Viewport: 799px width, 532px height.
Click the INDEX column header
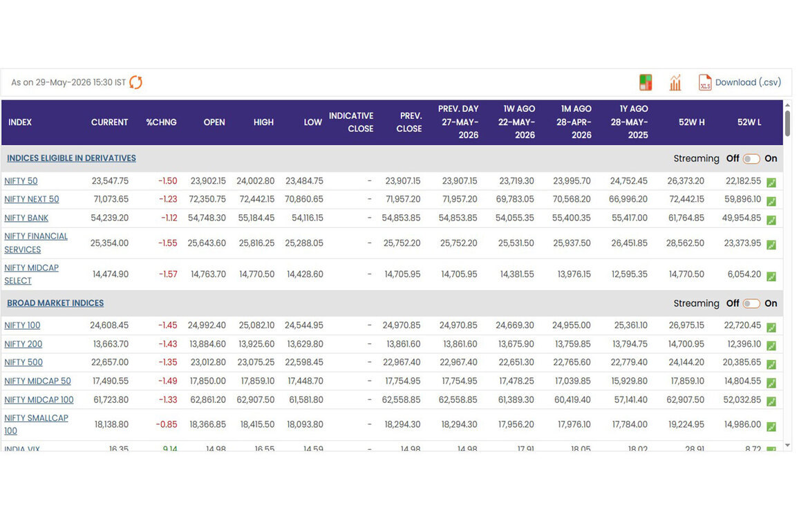tap(20, 122)
